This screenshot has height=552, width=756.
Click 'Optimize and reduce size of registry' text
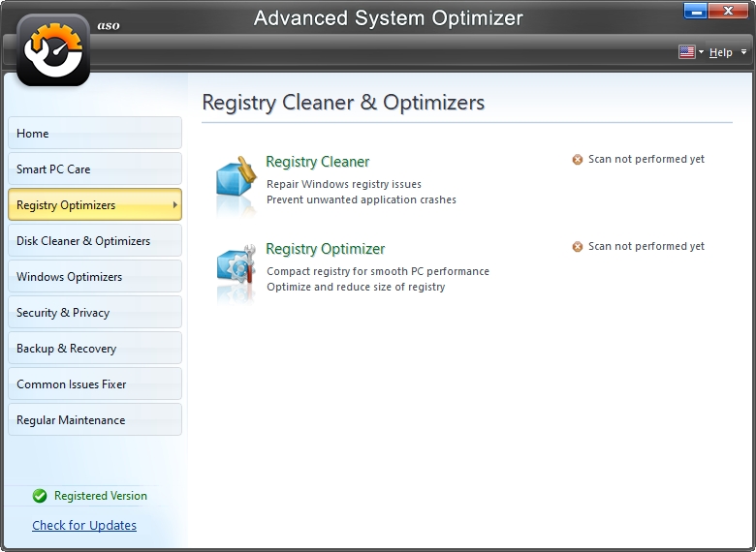point(356,287)
